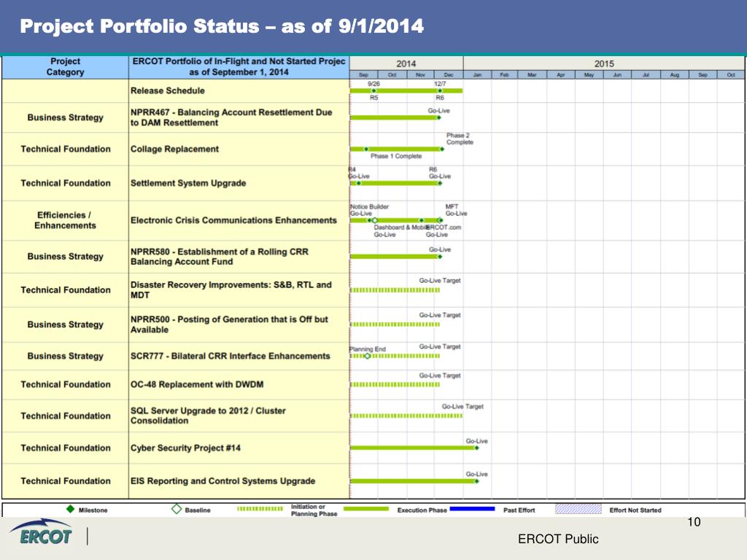Click the SQL Server Upgrade dotted planning bar
This screenshot has height=560, width=747.
coord(406,416)
